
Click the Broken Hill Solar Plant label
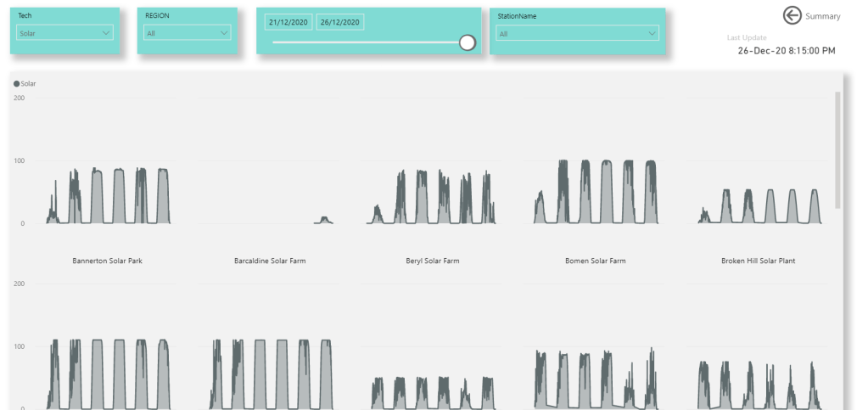point(758,261)
